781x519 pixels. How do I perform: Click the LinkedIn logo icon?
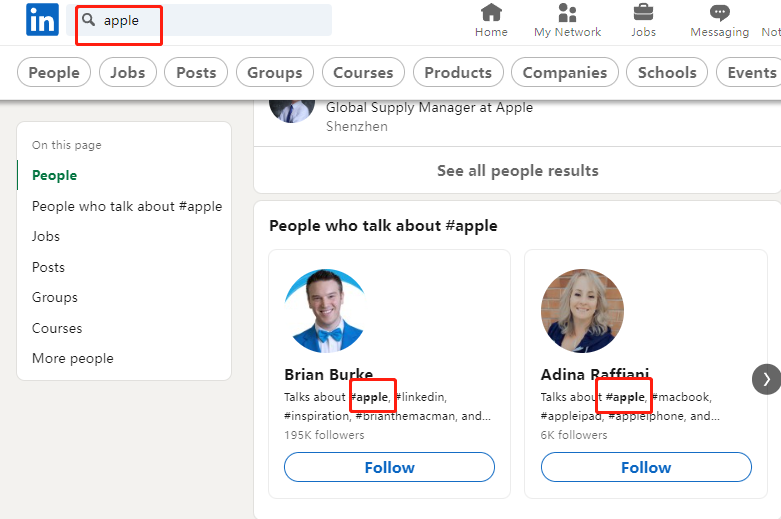42,20
